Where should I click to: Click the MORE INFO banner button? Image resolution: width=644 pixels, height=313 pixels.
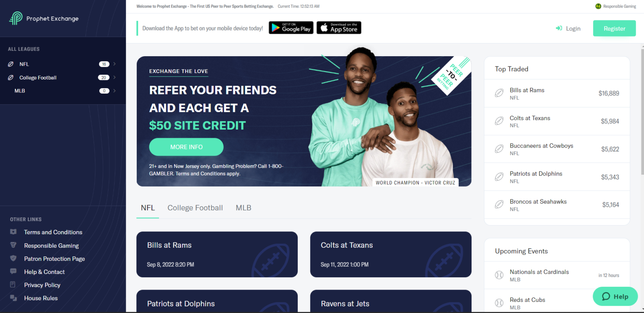pos(186,147)
